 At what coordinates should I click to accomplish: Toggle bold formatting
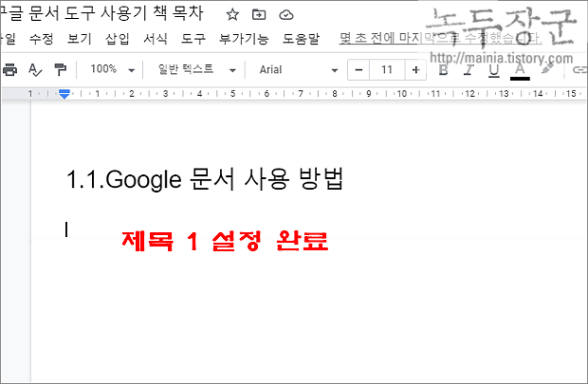point(443,70)
